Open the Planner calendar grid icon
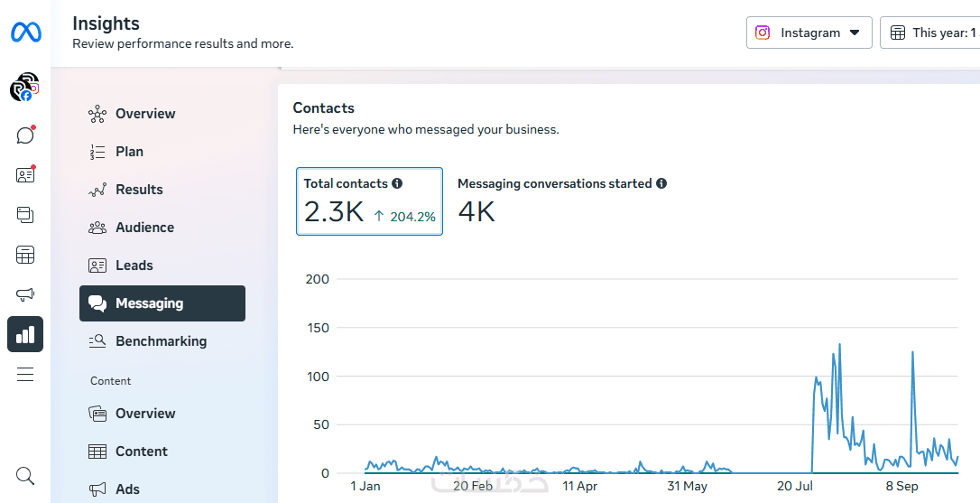The width and height of the screenshot is (980, 503). click(x=25, y=255)
